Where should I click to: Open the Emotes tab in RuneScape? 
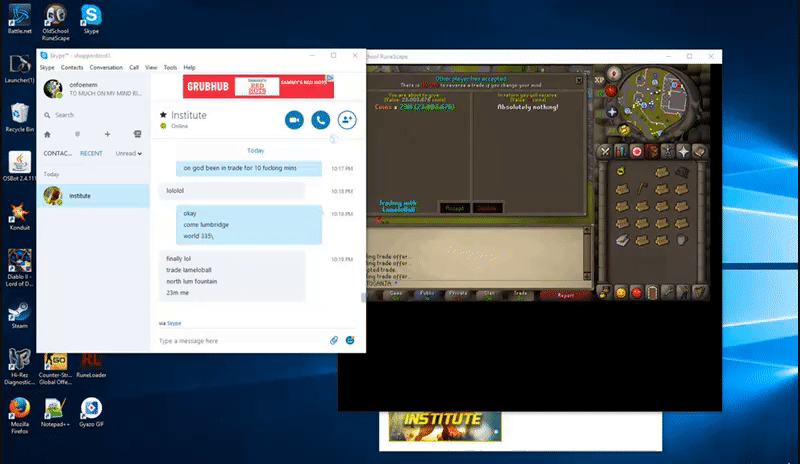pos(683,293)
